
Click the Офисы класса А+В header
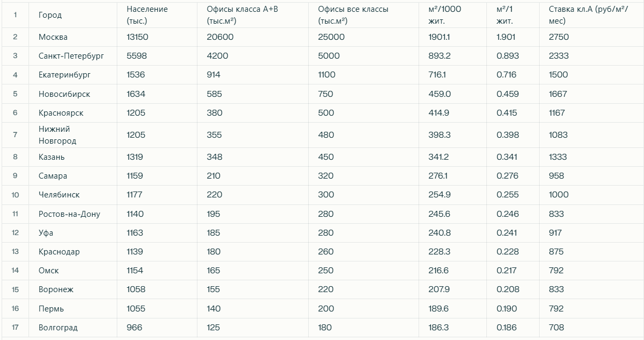252,15
